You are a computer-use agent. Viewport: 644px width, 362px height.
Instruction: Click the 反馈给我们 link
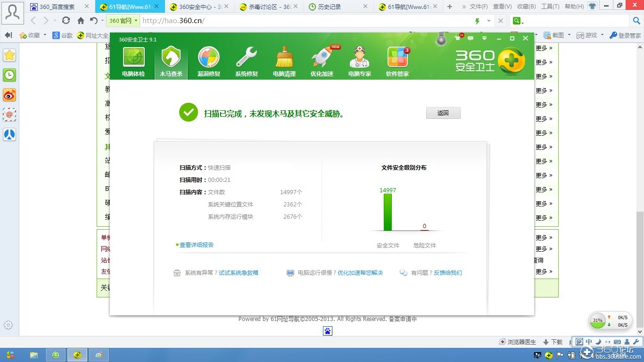pyautogui.click(x=448, y=273)
